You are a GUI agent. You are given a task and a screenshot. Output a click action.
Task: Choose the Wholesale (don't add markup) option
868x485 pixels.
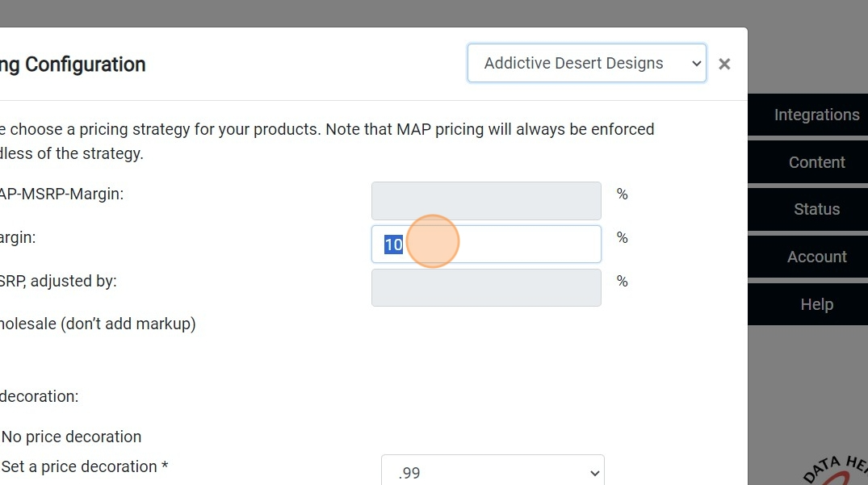point(97,324)
